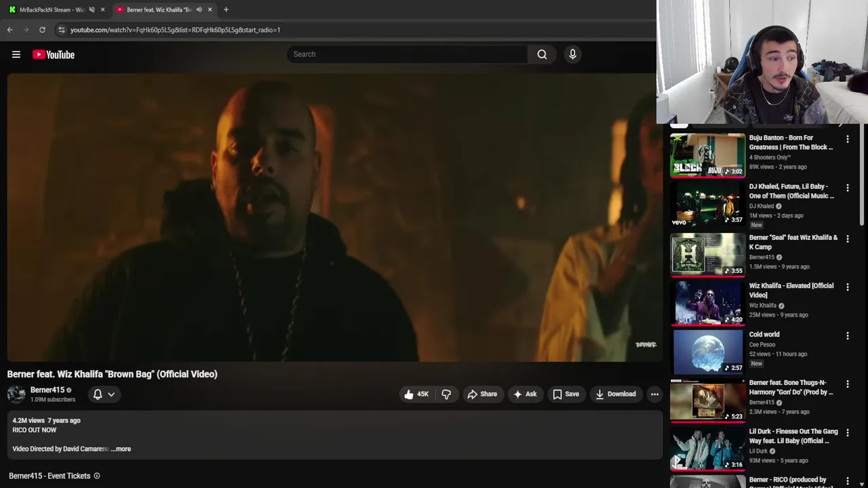868x488 pixels.
Task: Open Lil Durk channel name in sidebar
Action: 758,451
